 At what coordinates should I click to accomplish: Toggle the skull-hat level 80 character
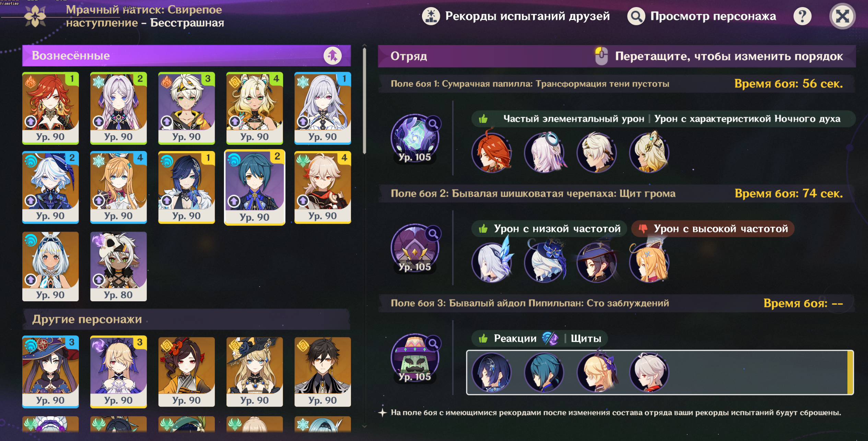point(118,266)
